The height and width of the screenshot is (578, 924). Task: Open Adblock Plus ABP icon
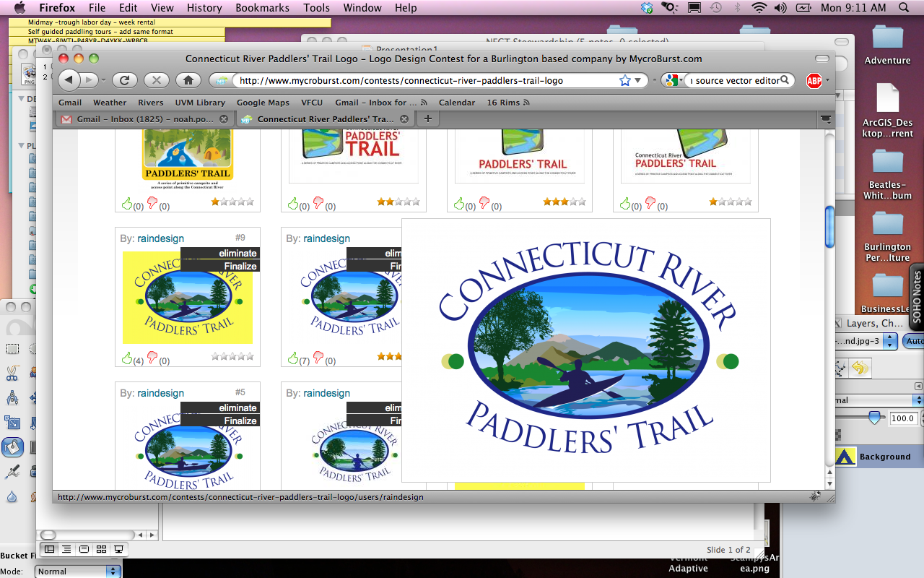coord(814,81)
